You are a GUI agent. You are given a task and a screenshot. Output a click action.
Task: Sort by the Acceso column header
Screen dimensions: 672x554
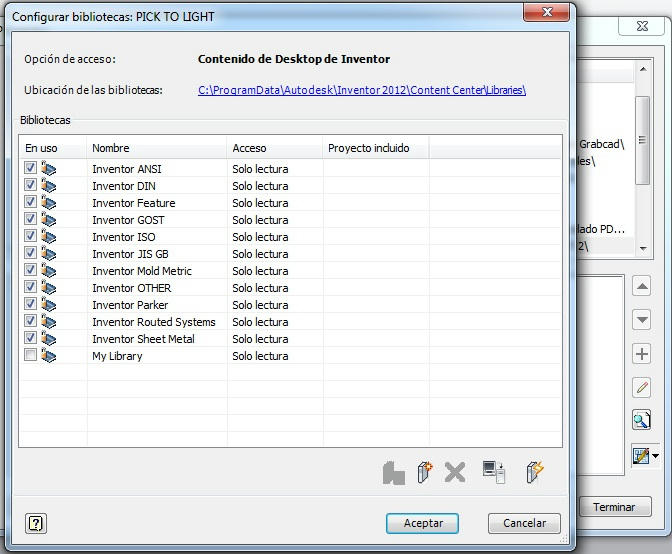pos(275,148)
